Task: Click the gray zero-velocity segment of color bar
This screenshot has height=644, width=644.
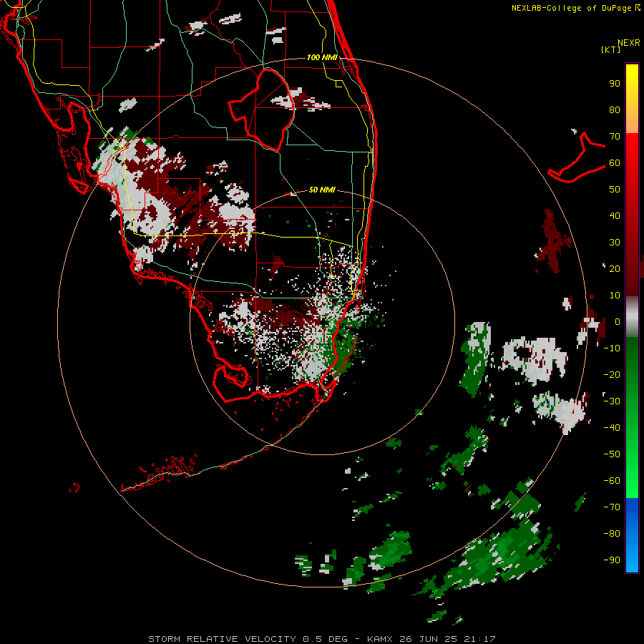Action: click(x=632, y=317)
